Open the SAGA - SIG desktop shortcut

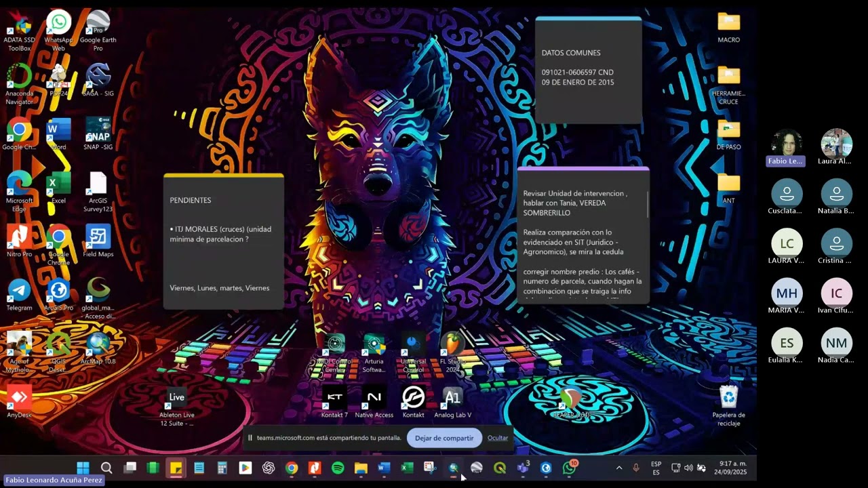pos(98,80)
